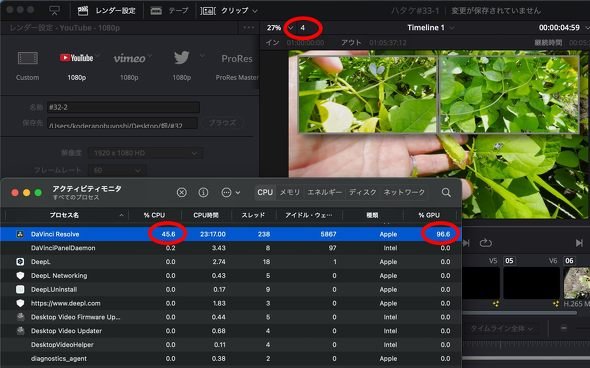
Task: Open the ellipsis more-options dropdown
Action: click(x=230, y=193)
